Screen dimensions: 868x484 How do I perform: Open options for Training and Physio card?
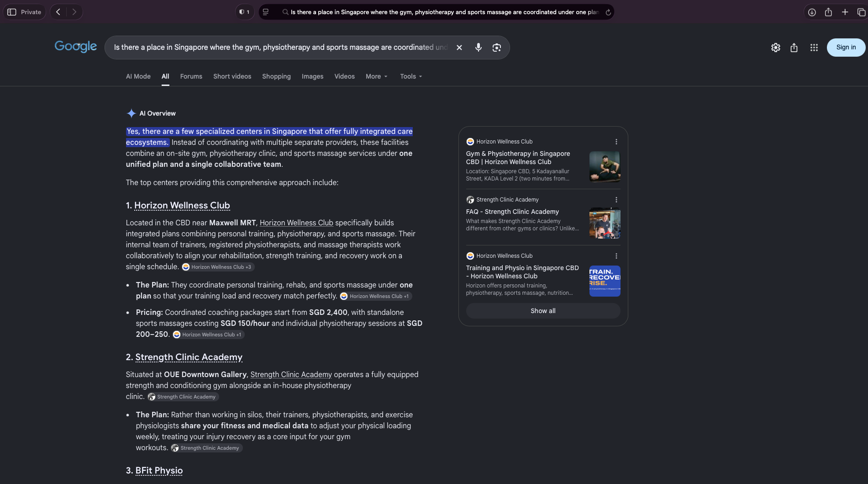(x=616, y=256)
